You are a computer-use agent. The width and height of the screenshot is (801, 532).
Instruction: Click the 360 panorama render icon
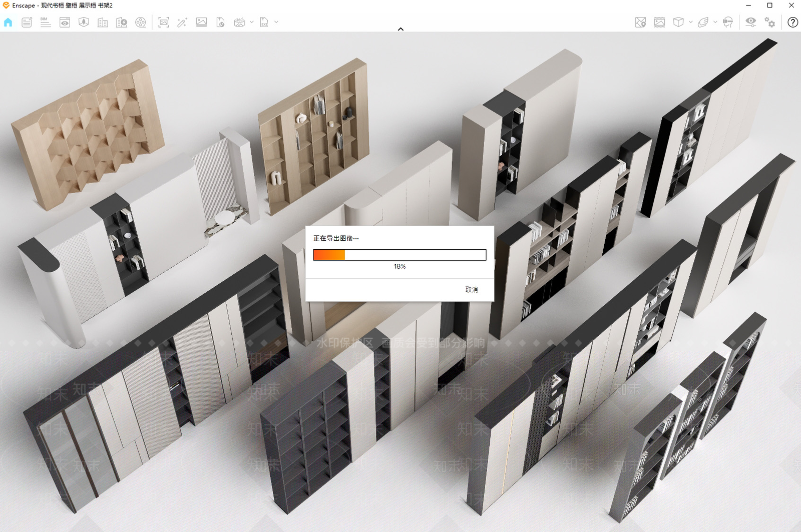pos(239,23)
